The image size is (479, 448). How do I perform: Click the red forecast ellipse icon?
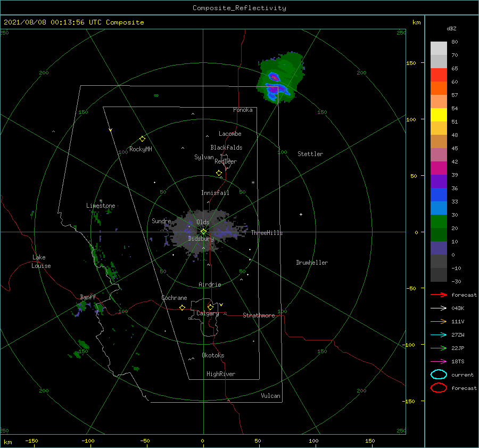click(x=439, y=388)
